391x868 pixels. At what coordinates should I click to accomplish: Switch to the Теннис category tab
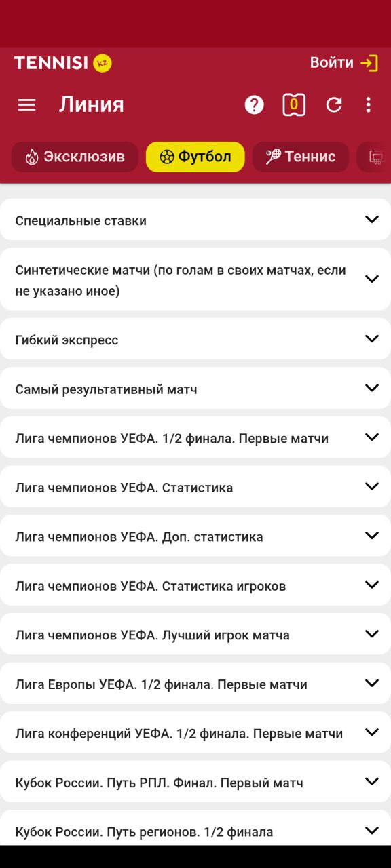coord(301,157)
